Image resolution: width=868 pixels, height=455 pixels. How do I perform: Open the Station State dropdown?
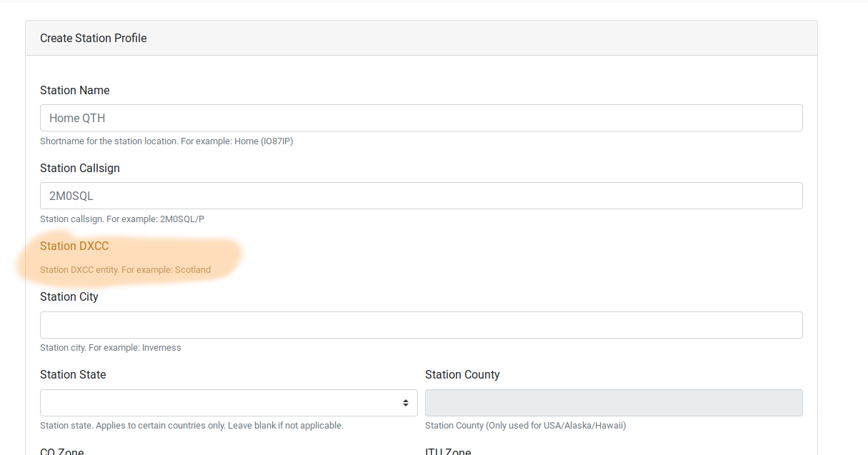(228, 402)
